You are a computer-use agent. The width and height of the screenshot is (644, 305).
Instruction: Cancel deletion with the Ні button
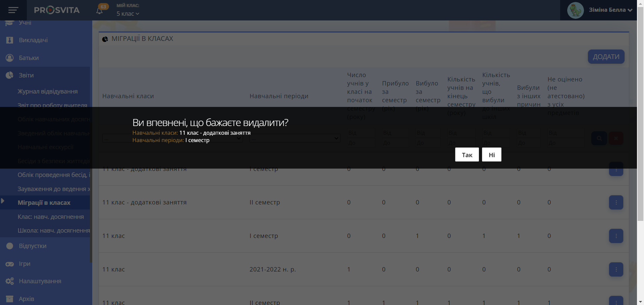point(491,155)
